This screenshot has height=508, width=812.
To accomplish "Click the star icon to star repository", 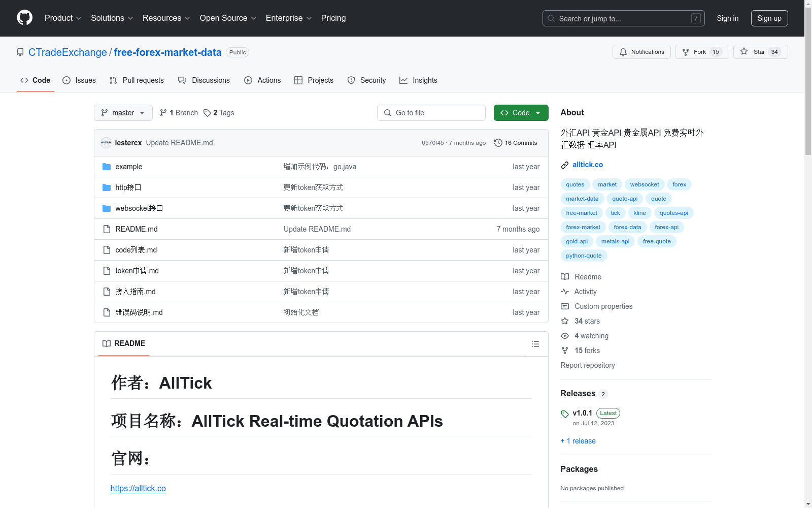I will pyautogui.click(x=744, y=51).
